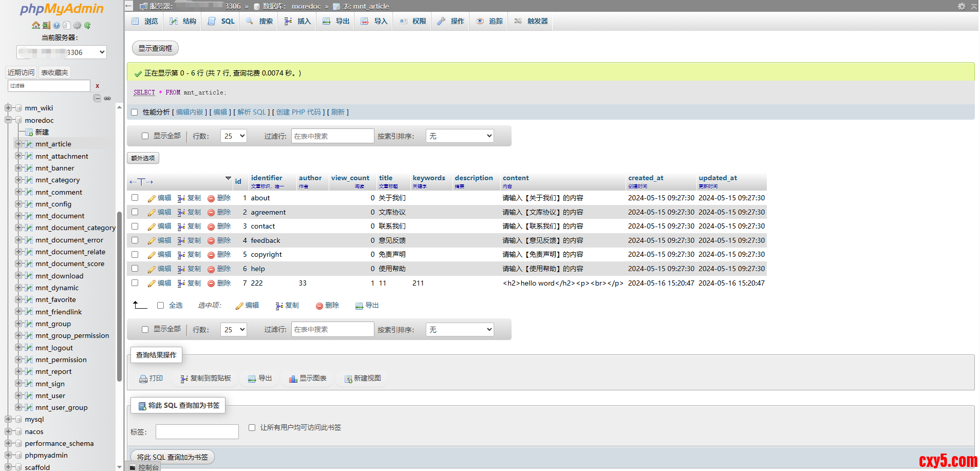The width and height of the screenshot is (980, 471).
Task: Click the red delete icon for 'feedback' row
Action: (x=211, y=241)
